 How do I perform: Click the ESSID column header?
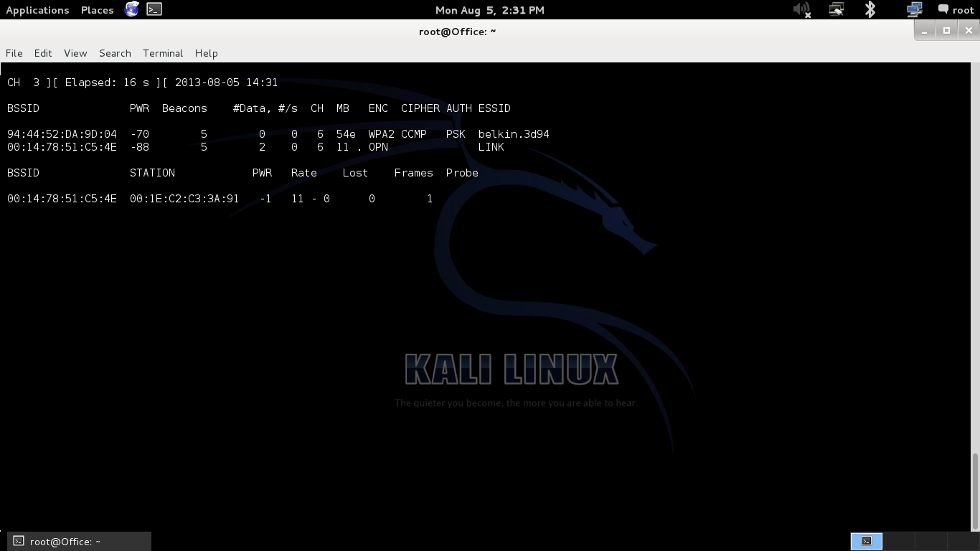coord(494,108)
